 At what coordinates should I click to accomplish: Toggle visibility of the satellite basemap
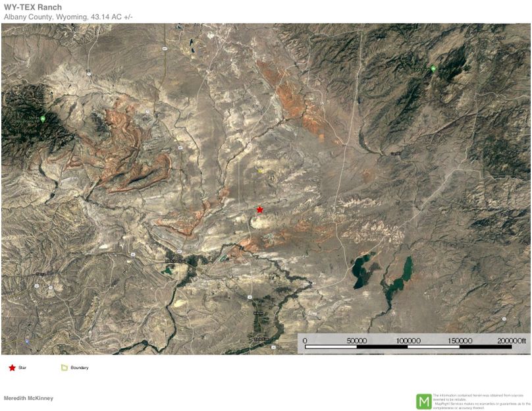266,191
